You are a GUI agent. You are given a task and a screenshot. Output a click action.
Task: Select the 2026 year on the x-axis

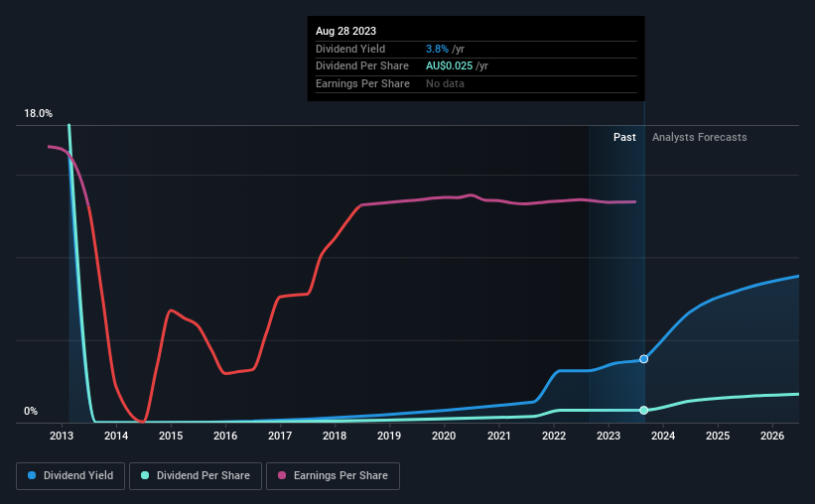771,437
